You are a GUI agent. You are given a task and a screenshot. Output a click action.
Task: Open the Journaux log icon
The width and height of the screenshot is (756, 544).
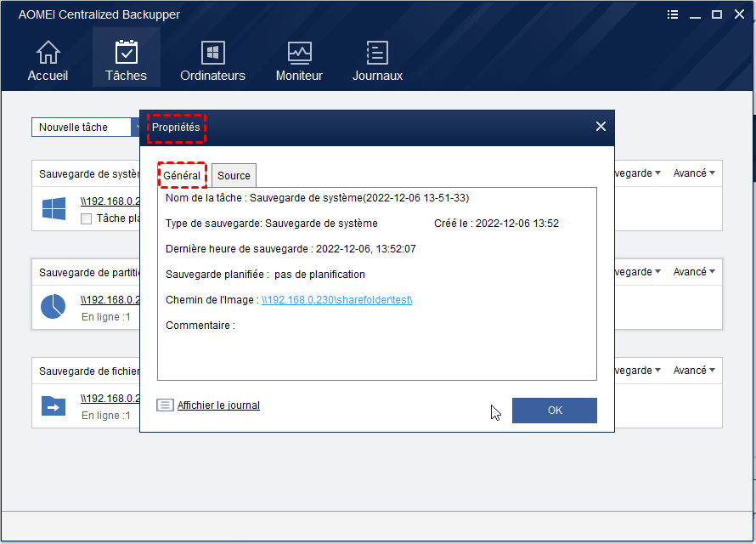pos(377,52)
